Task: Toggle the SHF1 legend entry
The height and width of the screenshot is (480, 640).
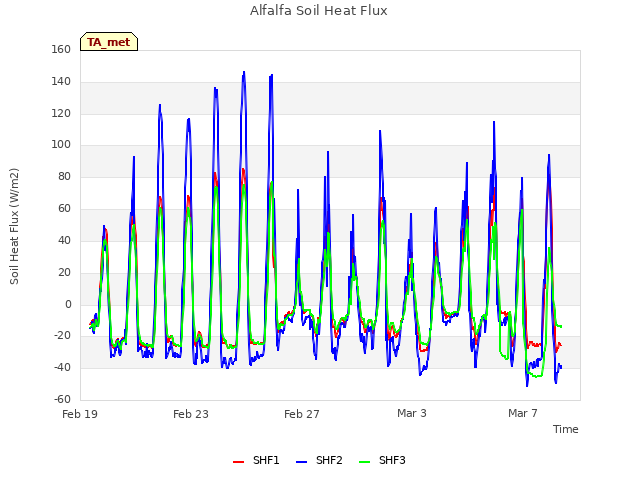Action: [x=256, y=460]
